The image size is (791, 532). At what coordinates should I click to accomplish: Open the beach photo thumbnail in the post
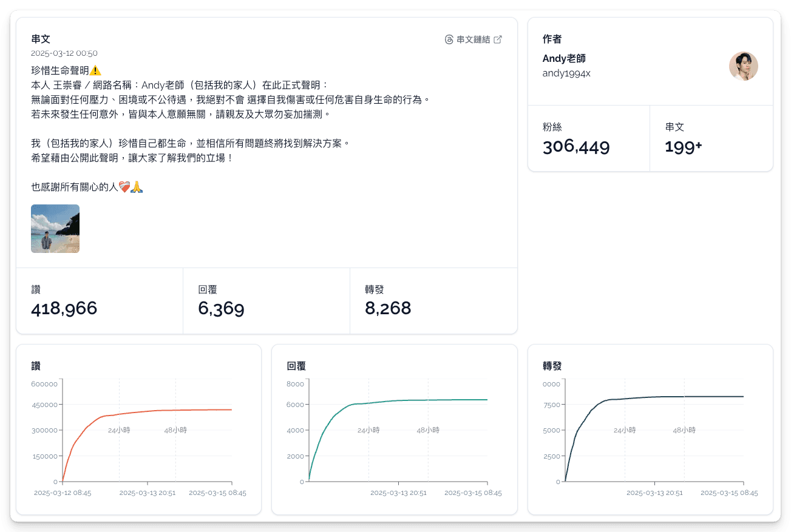(55, 229)
